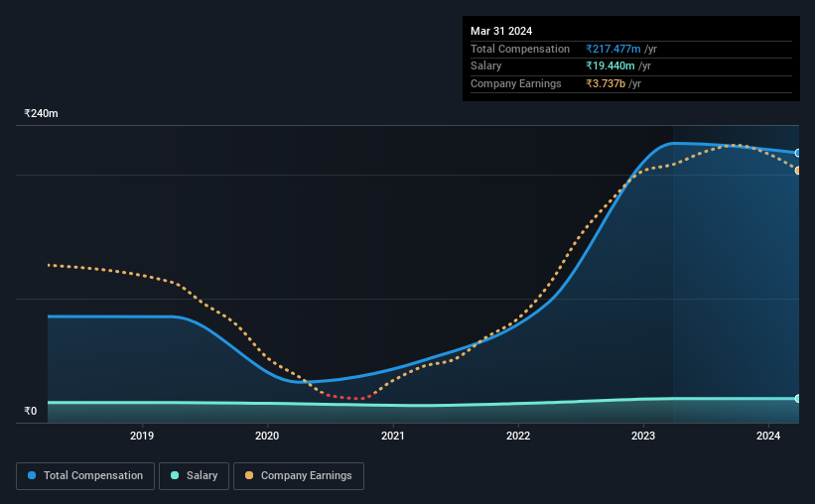815x504 pixels.
Task: Click the Salary tooltip row label
Action: click(486, 66)
